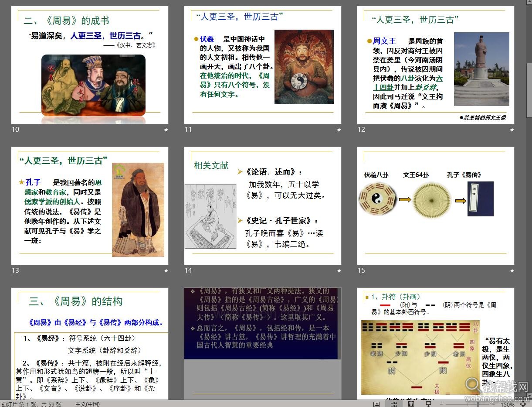The height and width of the screenshot is (407, 532).
Task: Click the slide count '幻灯片 第 1 张, 共 59 张'
Action: click(x=31, y=404)
